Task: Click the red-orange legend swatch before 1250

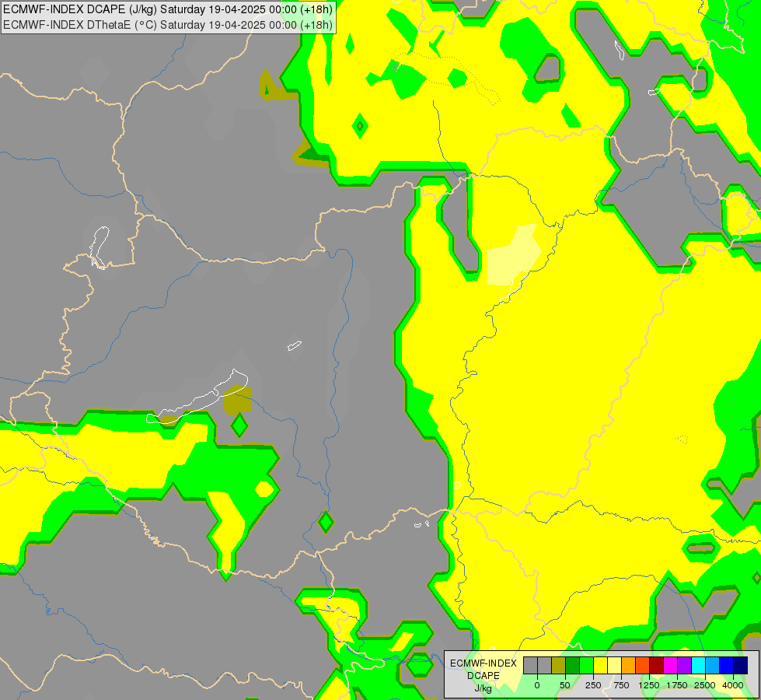Action: point(643,665)
